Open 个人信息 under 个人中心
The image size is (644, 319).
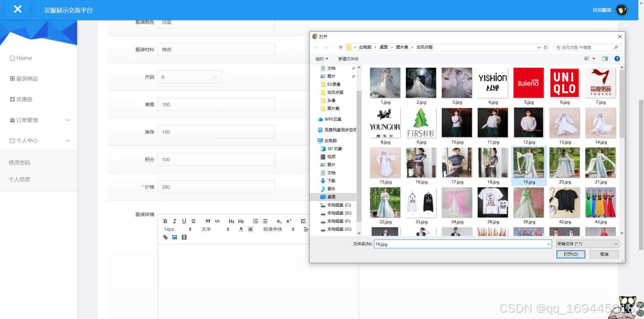(x=19, y=179)
